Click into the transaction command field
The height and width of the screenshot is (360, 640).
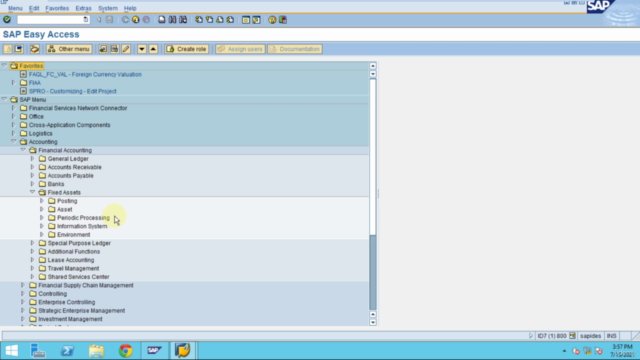coord(50,20)
